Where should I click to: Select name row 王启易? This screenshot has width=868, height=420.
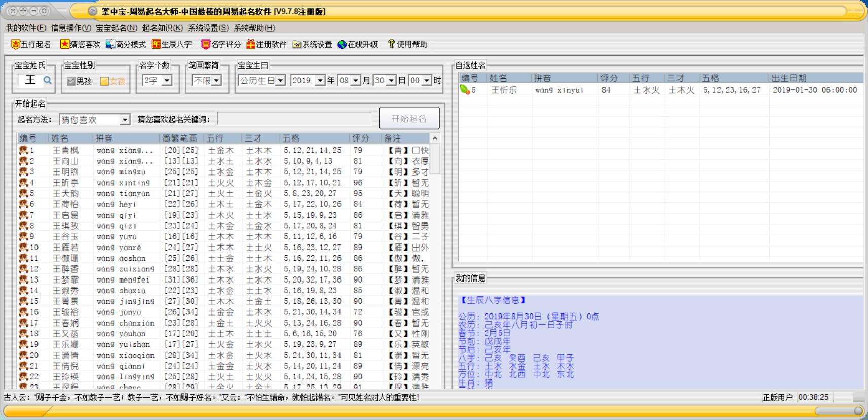(223, 215)
